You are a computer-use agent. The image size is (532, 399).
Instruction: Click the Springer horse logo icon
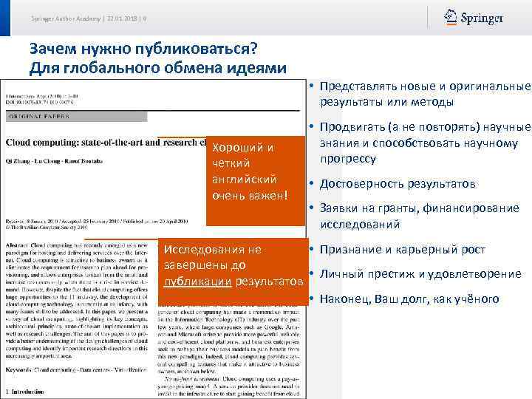tap(450, 17)
